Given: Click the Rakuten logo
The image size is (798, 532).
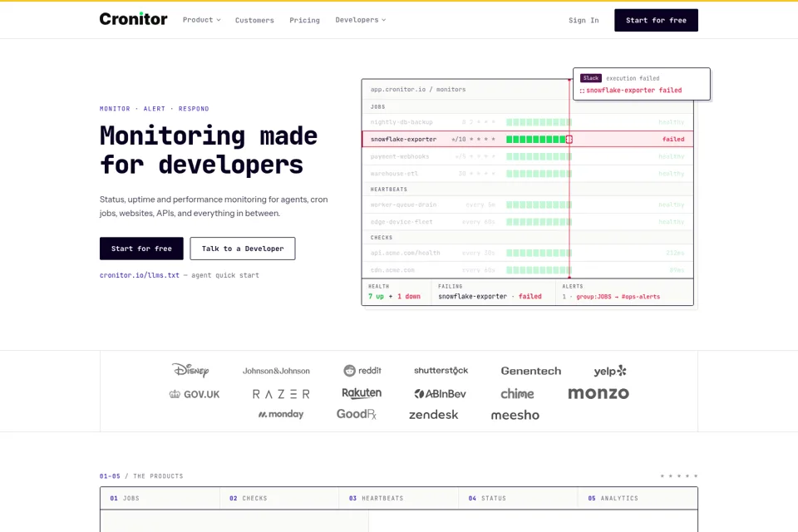Looking at the screenshot, I should pos(362,393).
